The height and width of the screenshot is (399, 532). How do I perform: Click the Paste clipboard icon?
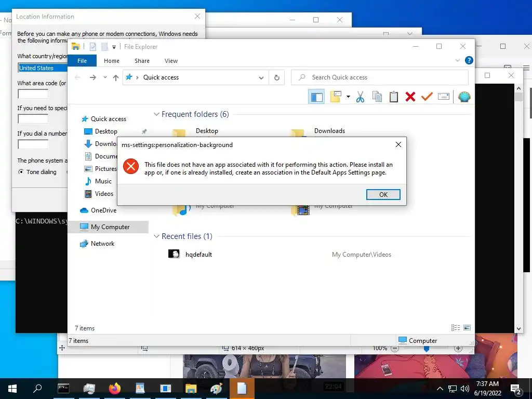(x=394, y=97)
